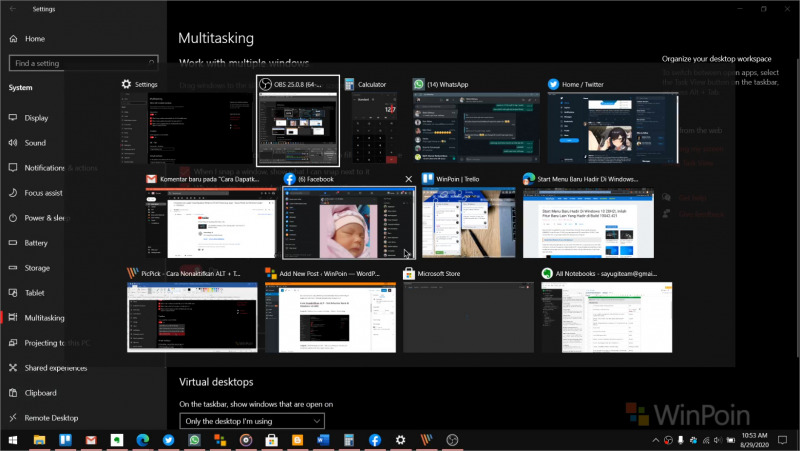This screenshot has height=451, width=800.
Task: Switch to Microsoft Store window thumbnail
Action: point(468,317)
